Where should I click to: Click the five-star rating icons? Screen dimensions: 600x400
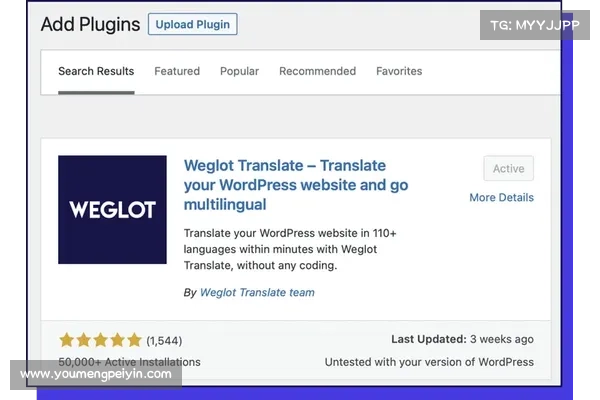pos(101,340)
